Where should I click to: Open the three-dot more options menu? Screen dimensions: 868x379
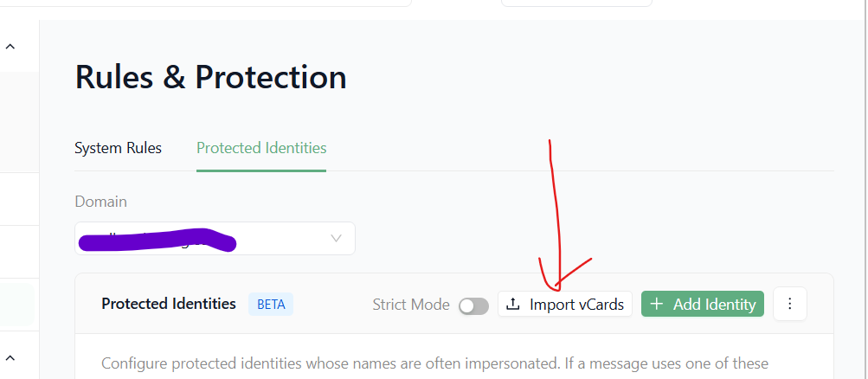790,304
